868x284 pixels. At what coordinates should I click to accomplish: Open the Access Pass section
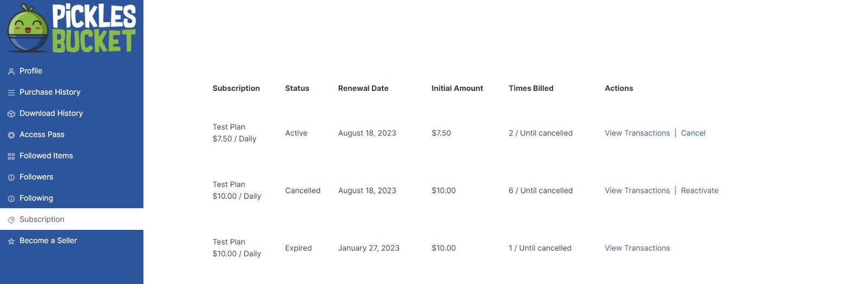click(x=42, y=134)
